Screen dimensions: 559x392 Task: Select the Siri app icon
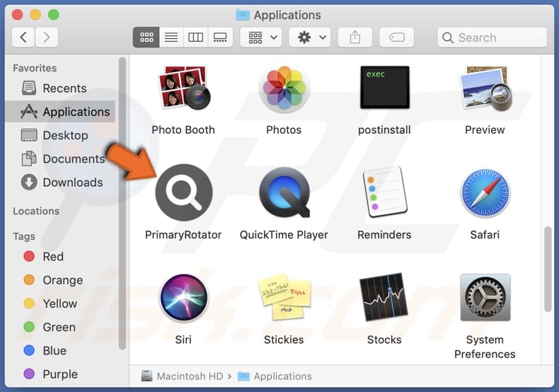click(183, 297)
